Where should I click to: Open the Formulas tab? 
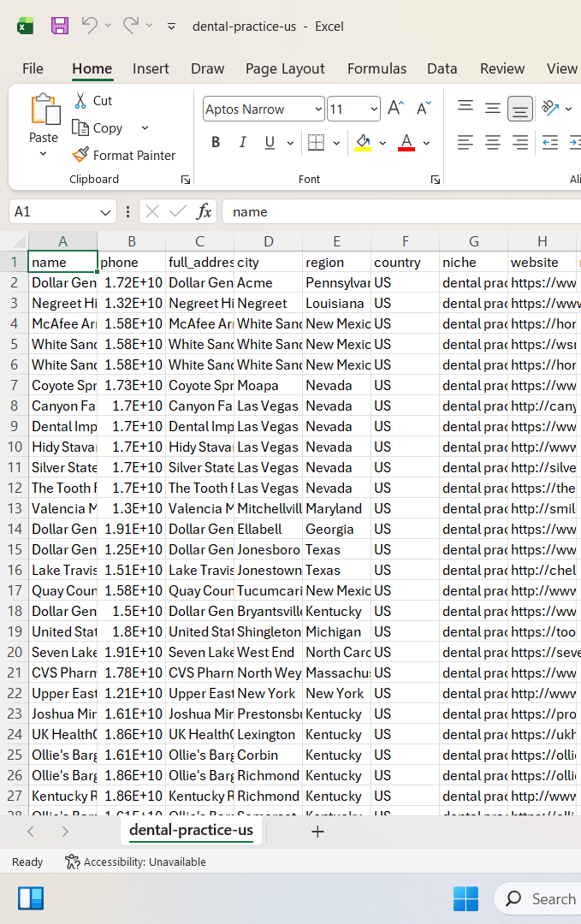tap(376, 69)
